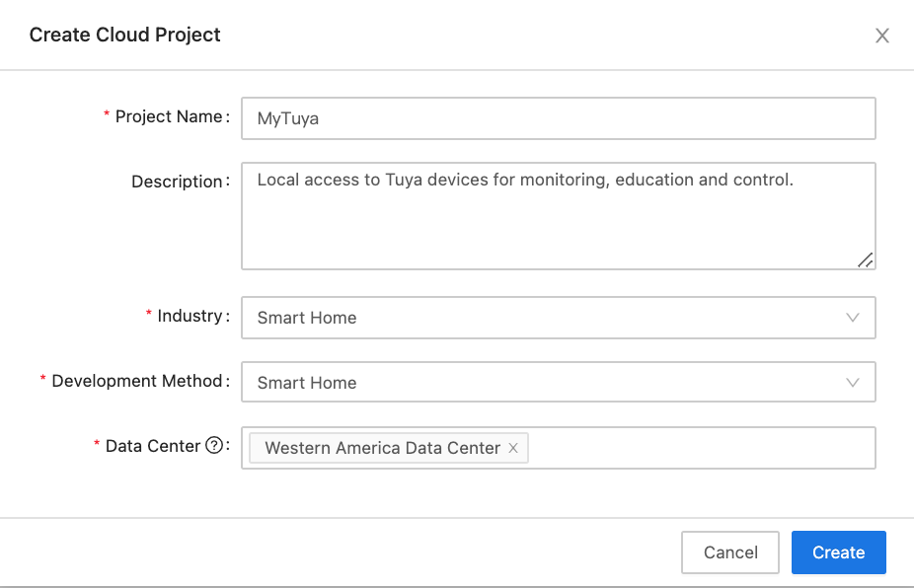
Task: Click the Development Method chevron arrow
Action: click(853, 383)
